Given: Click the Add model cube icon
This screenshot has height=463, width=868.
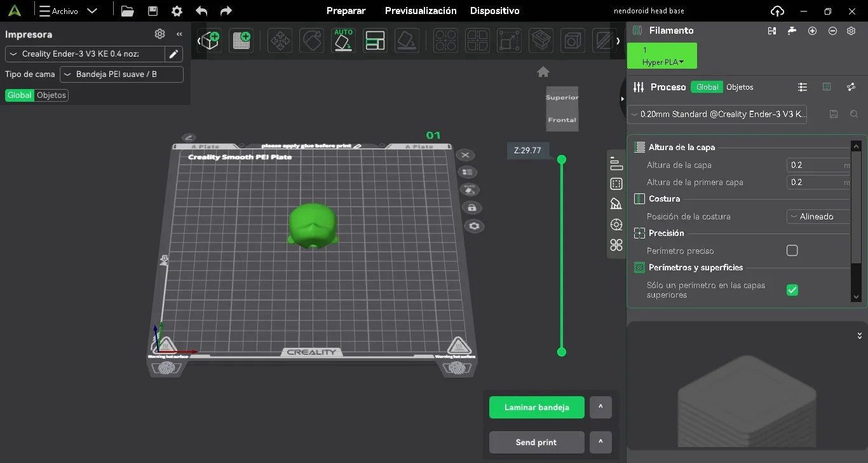Looking at the screenshot, I should pyautogui.click(x=210, y=41).
